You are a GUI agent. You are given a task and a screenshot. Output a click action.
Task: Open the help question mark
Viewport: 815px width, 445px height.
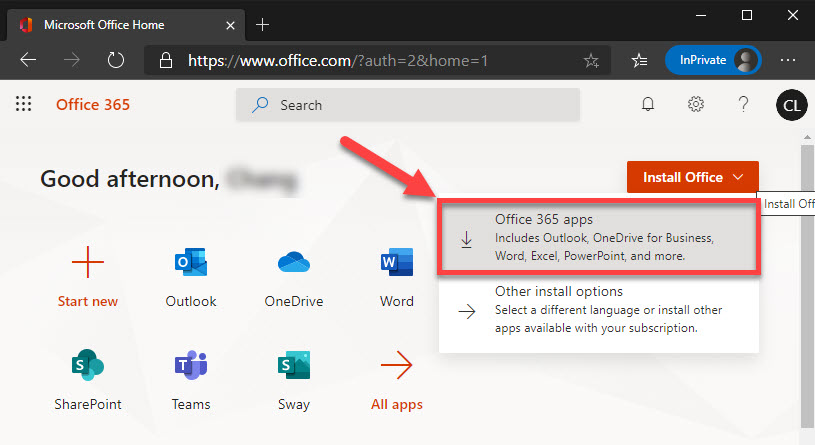pyautogui.click(x=743, y=104)
